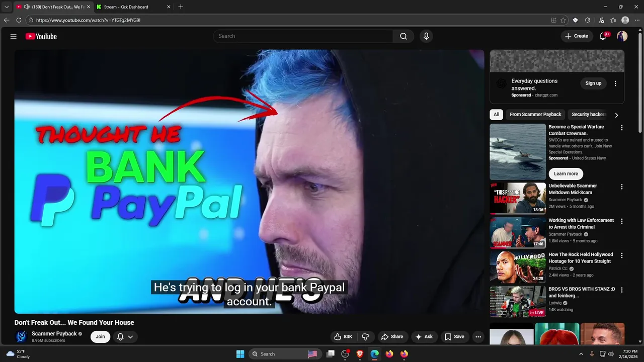Open Unbelievable Scammer Meltdown thumbnail
Screen dimensions: 644x362
pos(518,199)
